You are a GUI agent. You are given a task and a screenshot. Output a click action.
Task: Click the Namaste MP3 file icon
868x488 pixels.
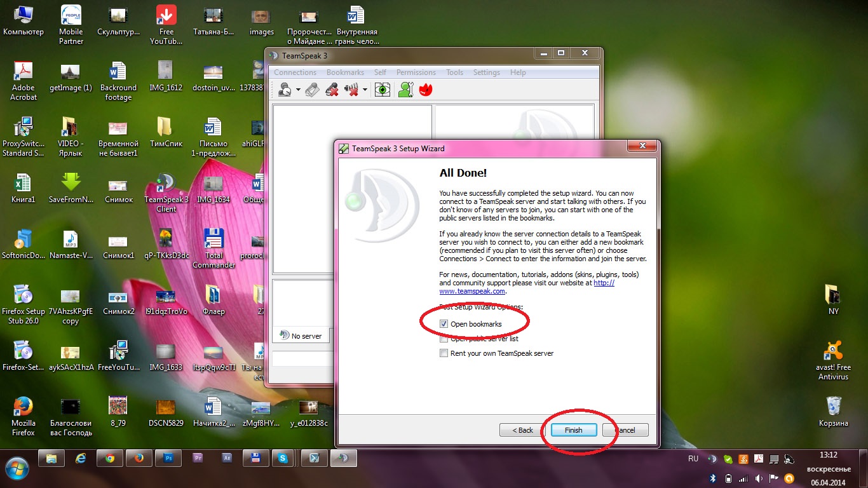click(71, 243)
